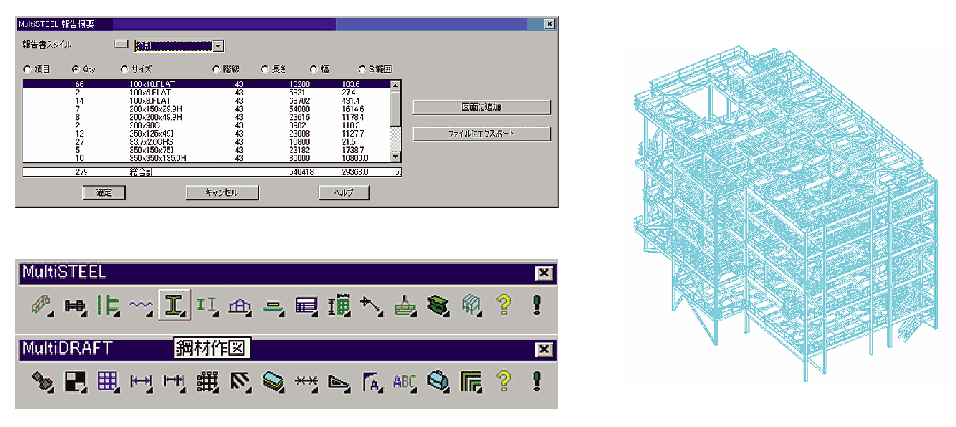956x427 pixels.
Task: Click the report list scrollbar thumb
Action: (395, 109)
